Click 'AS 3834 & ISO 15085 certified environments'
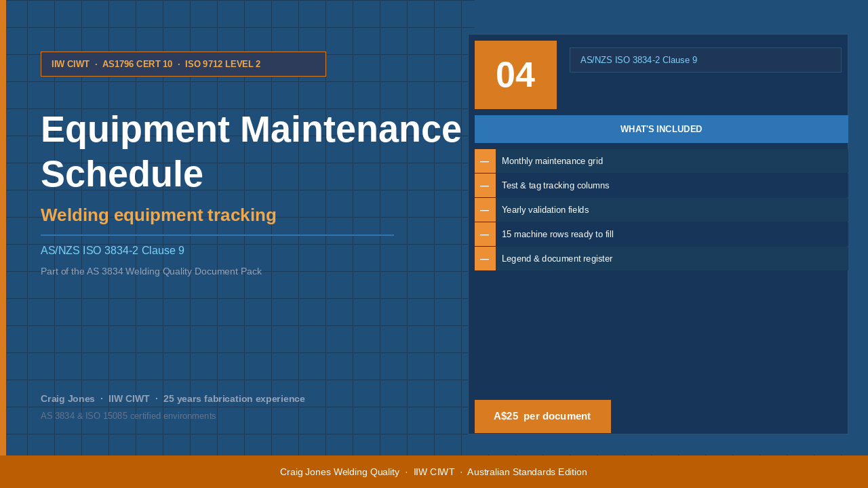Screen dimensions: 868x488 pyautogui.click(x=128, y=415)
